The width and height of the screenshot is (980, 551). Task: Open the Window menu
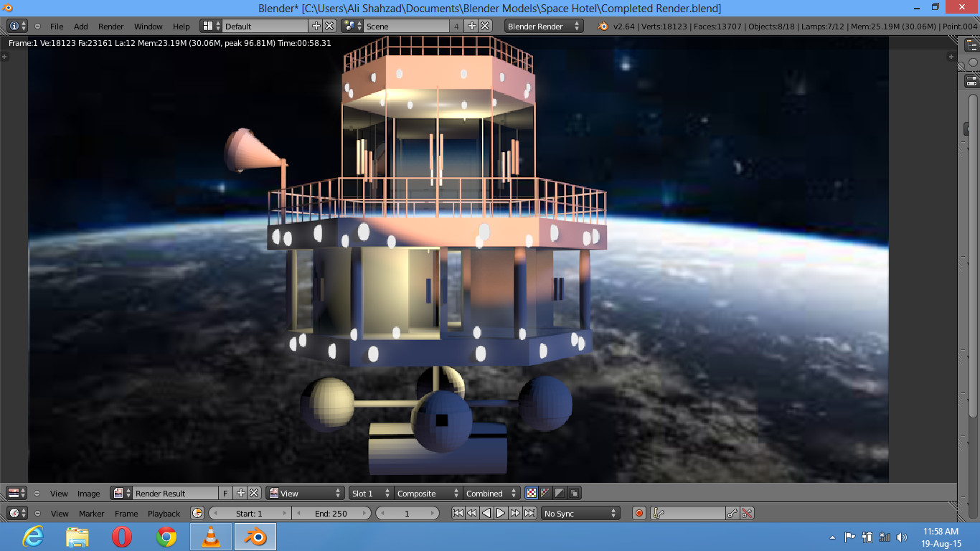(149, 26)
